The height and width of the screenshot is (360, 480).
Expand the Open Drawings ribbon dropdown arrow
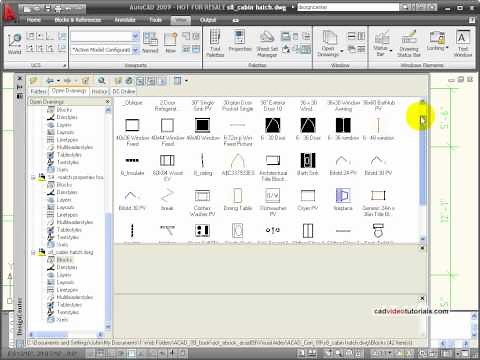[x=342, y=51]
